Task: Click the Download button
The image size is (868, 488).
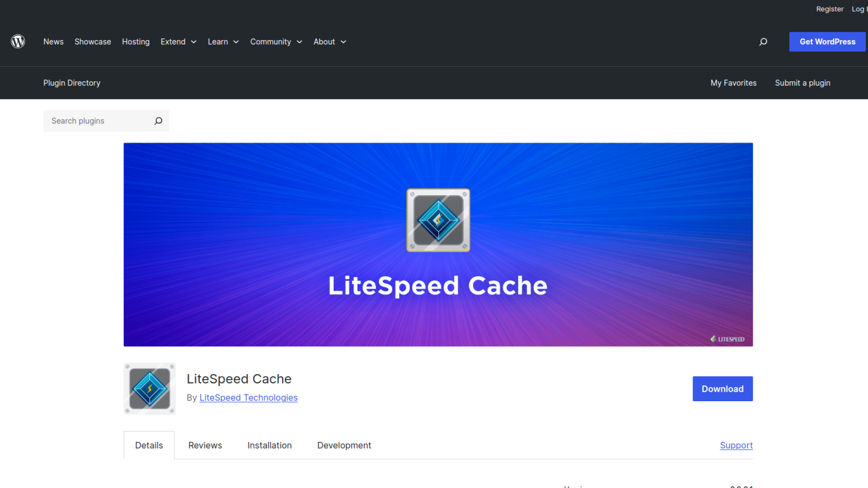Action: [x=722, y=389]
